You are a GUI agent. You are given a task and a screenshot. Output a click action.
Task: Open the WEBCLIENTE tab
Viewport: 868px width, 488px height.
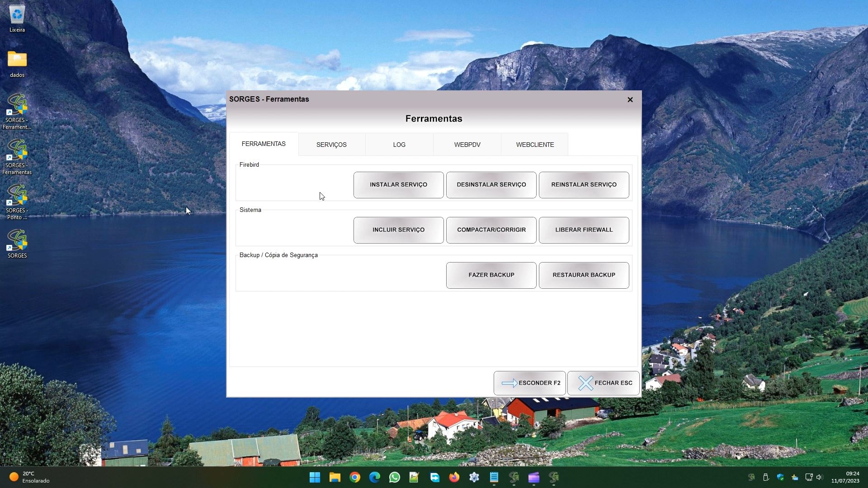(x=535, y=145)
